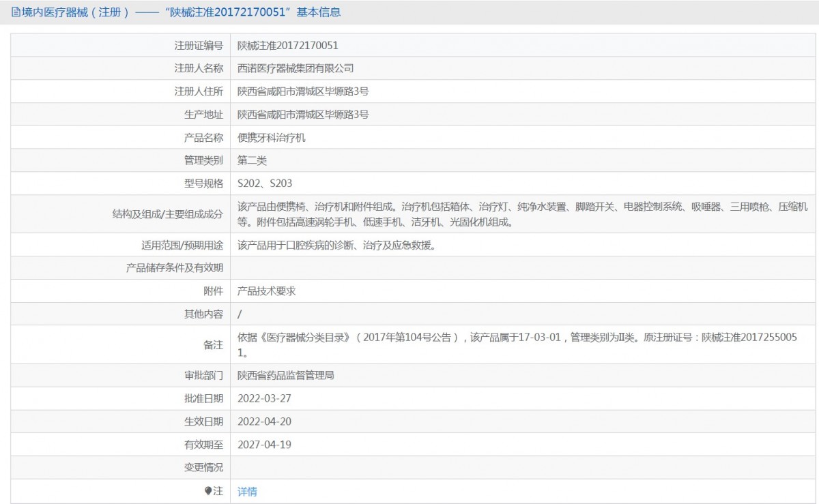Select effective date 2022-04-20
The image size is (819, 504).
click(264, 421)
